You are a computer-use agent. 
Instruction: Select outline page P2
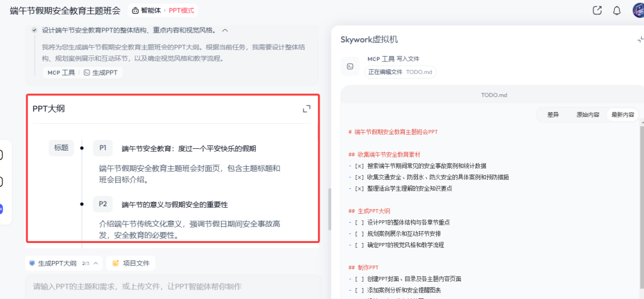103,204
